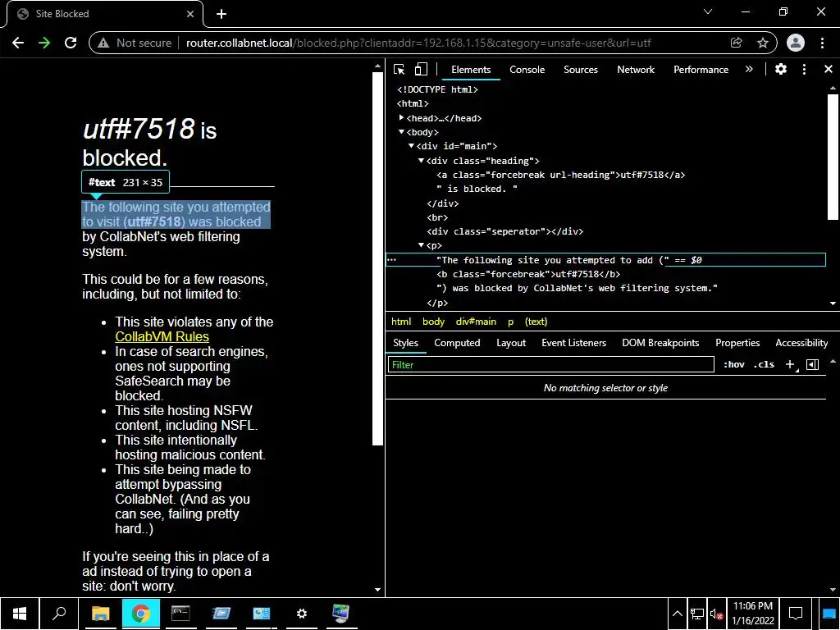840x630 pixels.
Task: Select the Elements tab
Action: 471,70
